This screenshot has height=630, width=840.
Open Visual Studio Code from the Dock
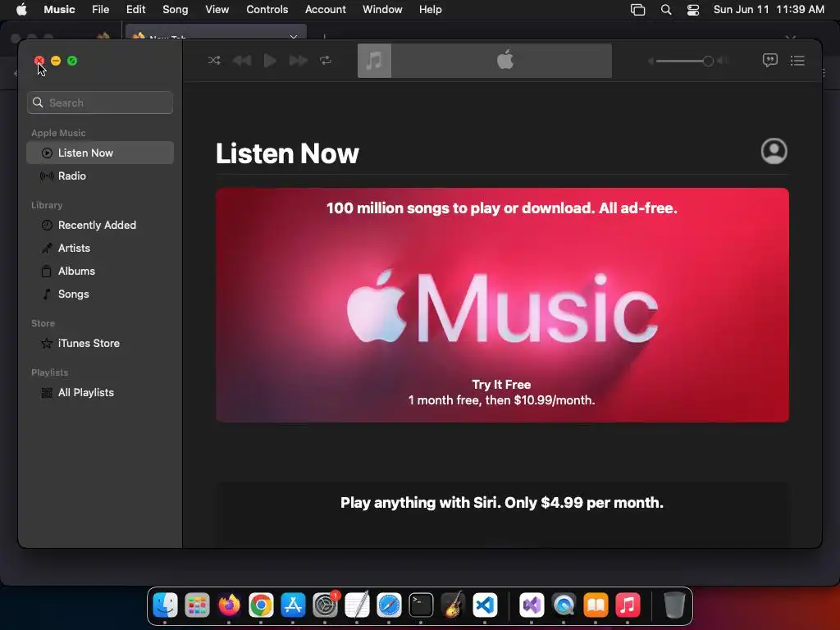[485, 605]
